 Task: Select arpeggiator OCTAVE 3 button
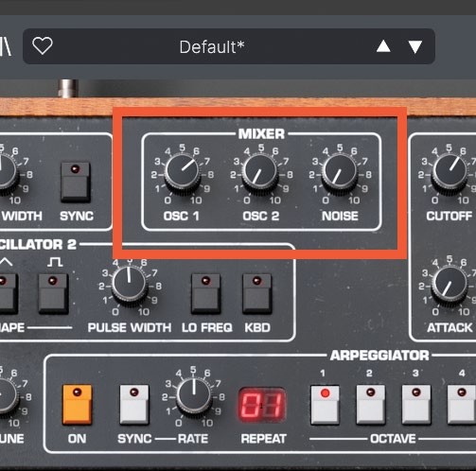(416, 405)
